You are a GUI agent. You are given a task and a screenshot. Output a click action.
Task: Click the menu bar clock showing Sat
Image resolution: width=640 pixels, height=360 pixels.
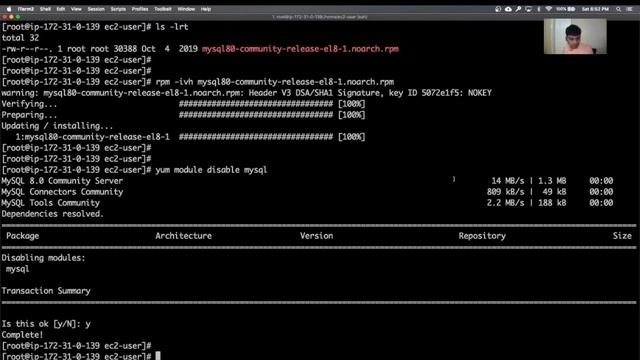[x=595, y=9]
